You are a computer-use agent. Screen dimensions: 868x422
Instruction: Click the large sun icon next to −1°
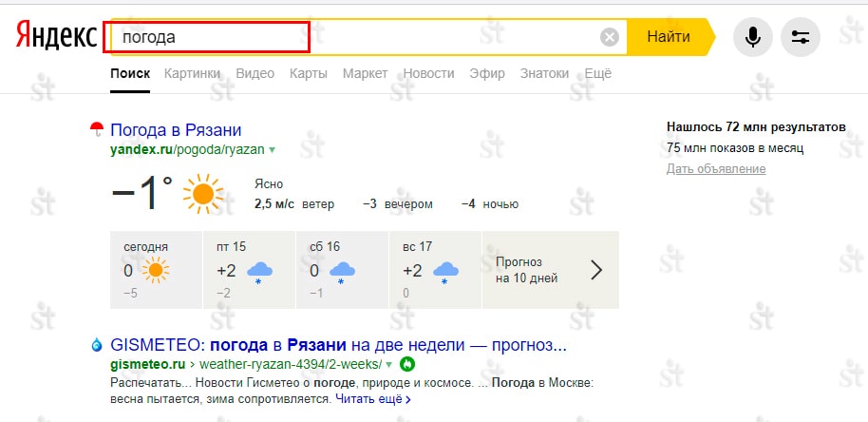click(x=203, y=194)
